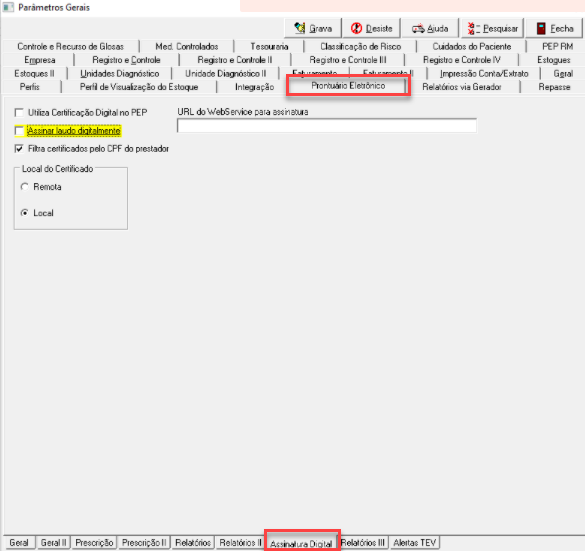Viewport: 585px width, 551px height.
Task: Click the Fecha door icon
Action: click(541, 28)
